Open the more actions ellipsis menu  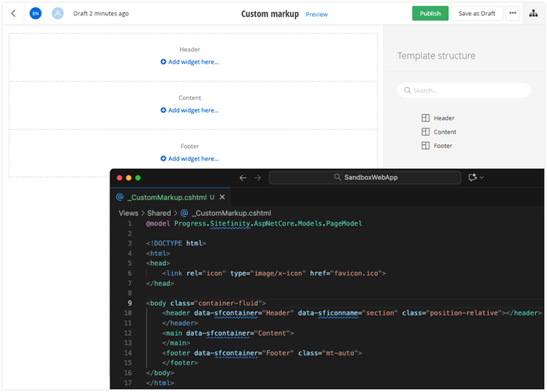pyautogui.click(x=512, y=13)
